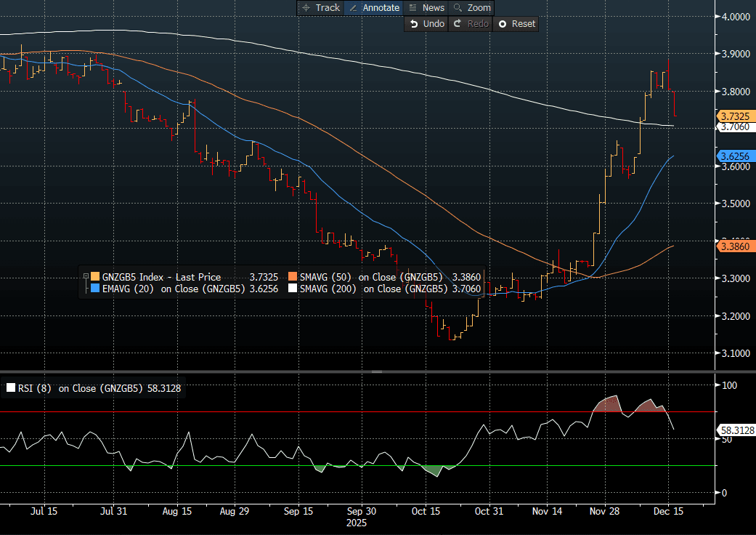Click the 3.6256 EMAVG axis label
The image size is (756, 535).
(734, 156)
